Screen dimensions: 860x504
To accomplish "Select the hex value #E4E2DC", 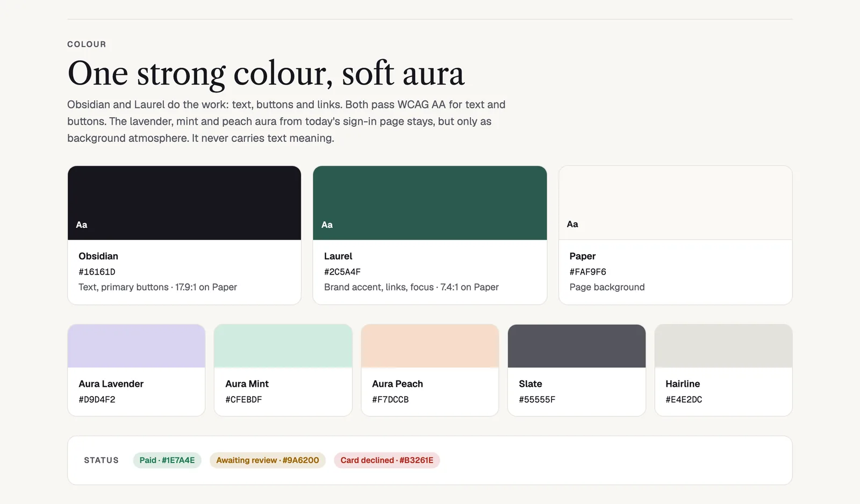I will tap(684, 400).
